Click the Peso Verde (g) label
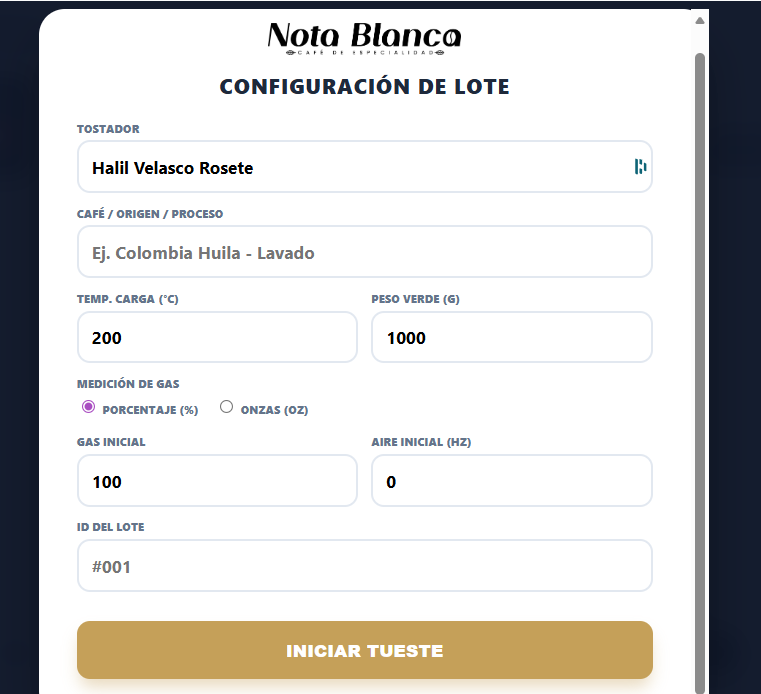This screenshot has height=694, width=761. [415, 299]
